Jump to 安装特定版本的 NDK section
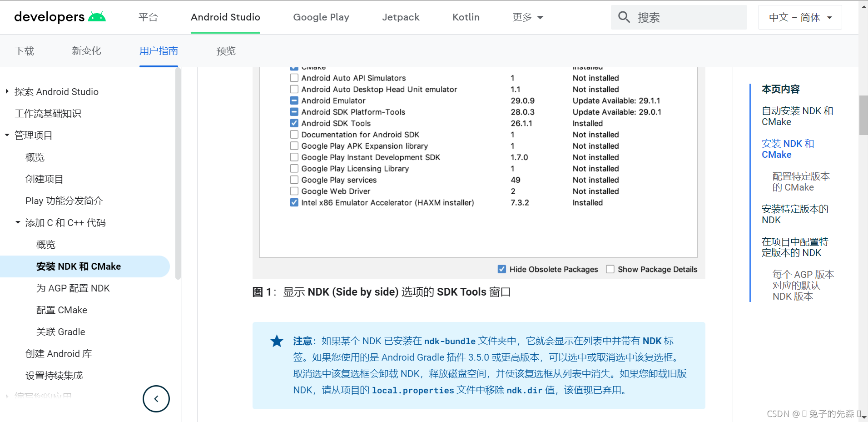Screen dimensions: 868x422 click(795, 215)
